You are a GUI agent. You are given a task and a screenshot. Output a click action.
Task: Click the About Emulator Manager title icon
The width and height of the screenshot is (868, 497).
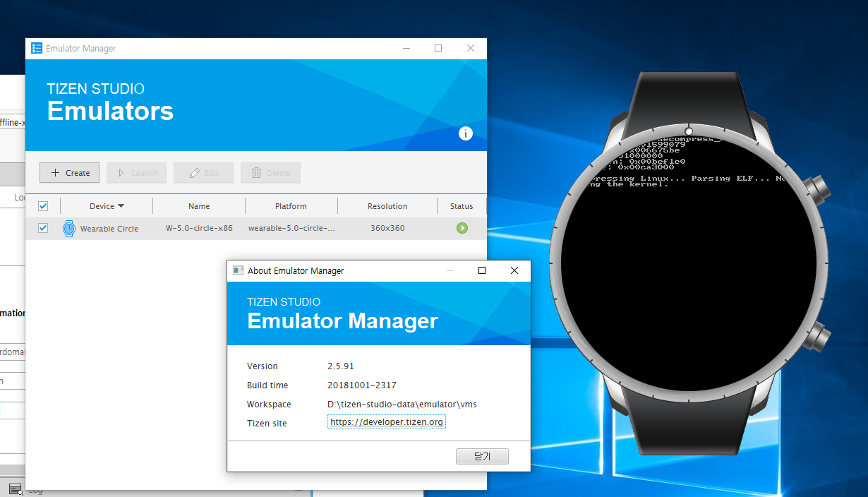[x=238, y=270]
